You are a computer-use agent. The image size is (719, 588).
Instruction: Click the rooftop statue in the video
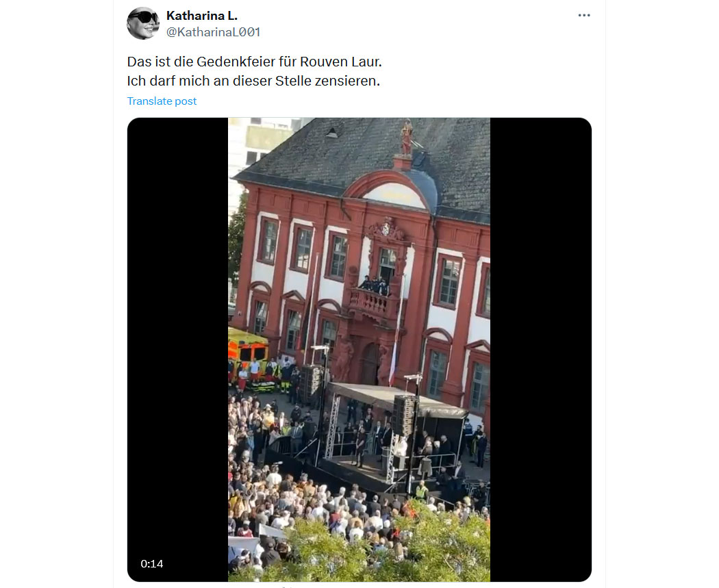[406, 138]
